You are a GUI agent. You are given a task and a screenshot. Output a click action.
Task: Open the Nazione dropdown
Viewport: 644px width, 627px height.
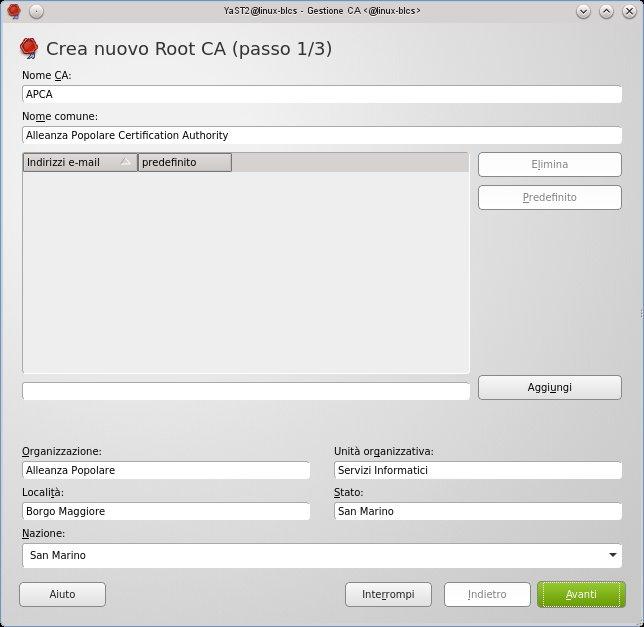(x=321, y=555)
